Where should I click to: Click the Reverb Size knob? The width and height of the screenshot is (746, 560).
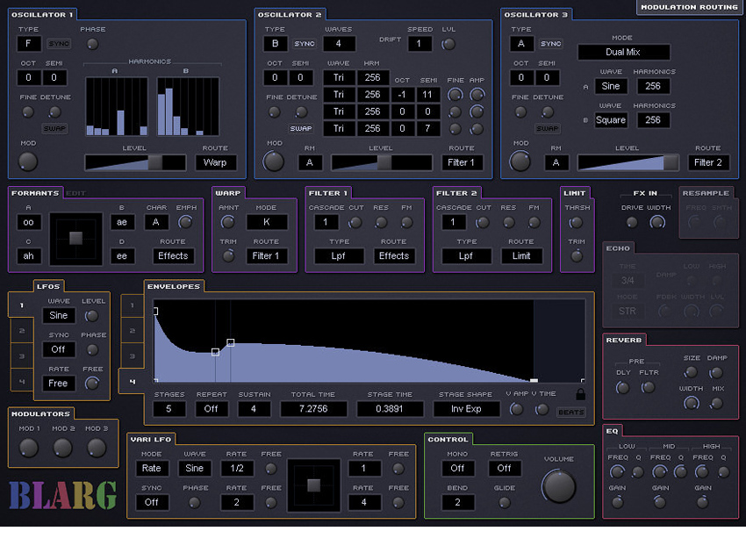pyautogui.click(x=691, y=372)
